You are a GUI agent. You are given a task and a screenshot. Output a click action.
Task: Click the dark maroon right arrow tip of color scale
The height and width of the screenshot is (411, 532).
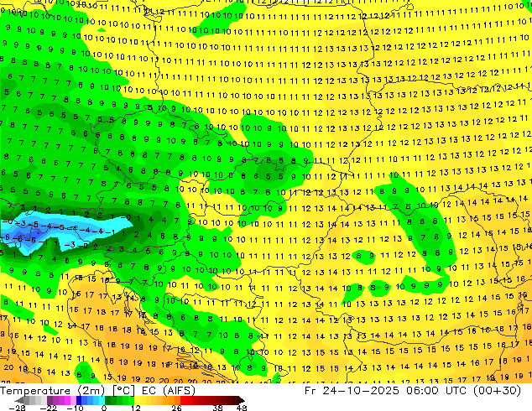[x=242, y=400]
